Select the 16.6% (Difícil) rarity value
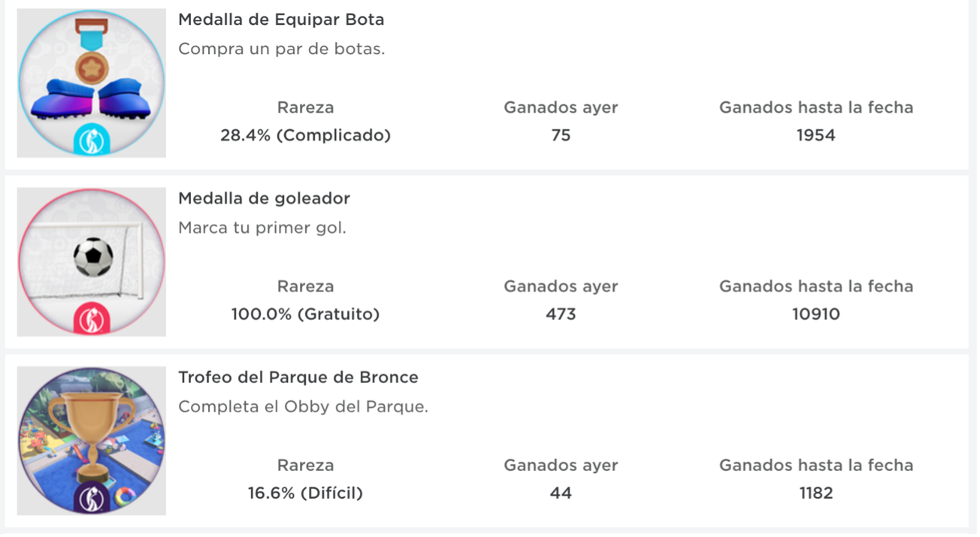Image resolution: width=980 pixels, height=537 pixels. (305, 493)
